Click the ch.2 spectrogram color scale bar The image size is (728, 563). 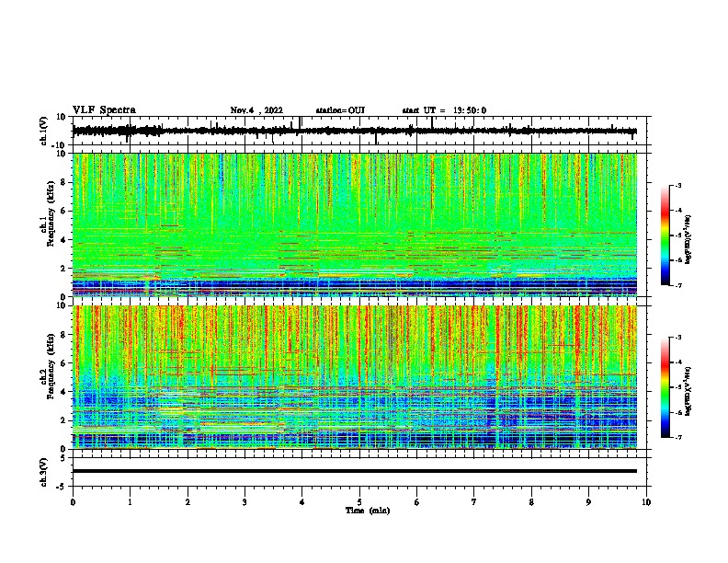coord(665,387)
